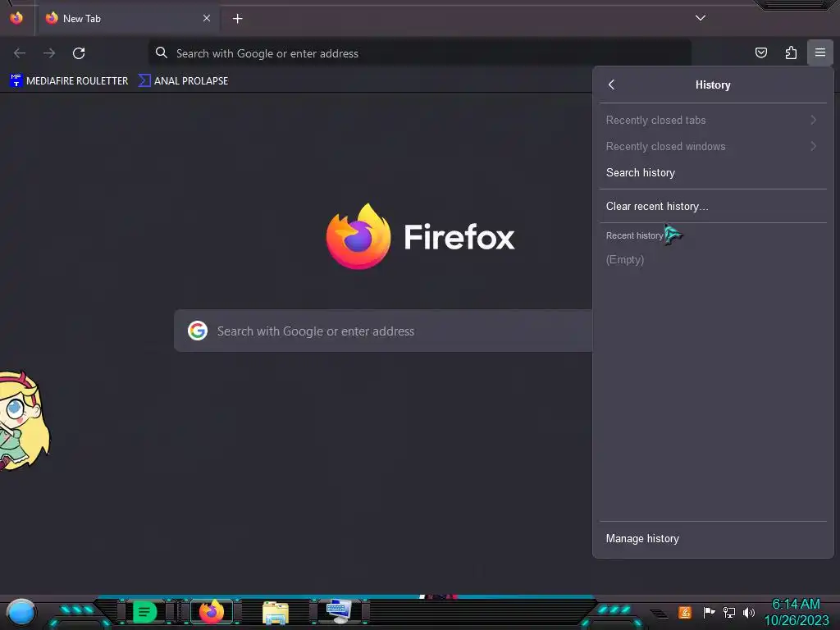Open the Action Center flag icon
The image size is (840, 630).
point(709,612)
